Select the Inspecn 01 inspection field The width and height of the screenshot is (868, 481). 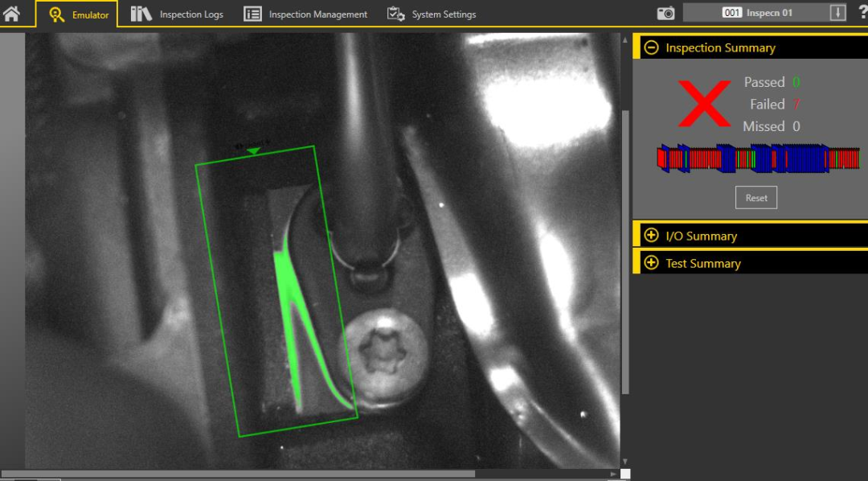pyautogui.click(x=764, y=13)
